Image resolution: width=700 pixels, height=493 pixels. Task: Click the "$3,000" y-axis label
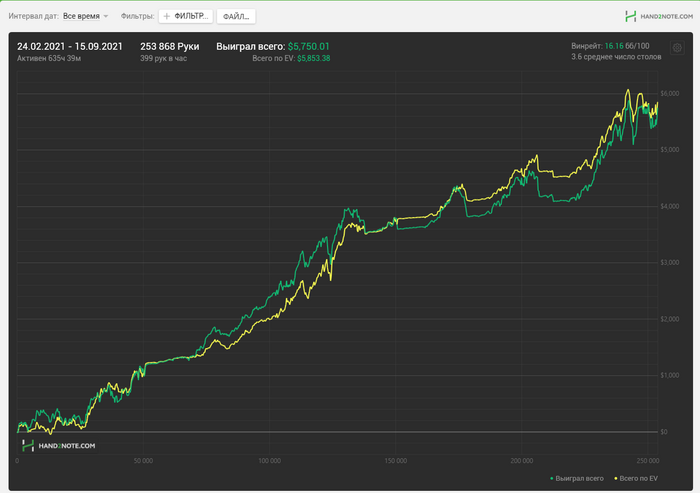click(670, 262)
